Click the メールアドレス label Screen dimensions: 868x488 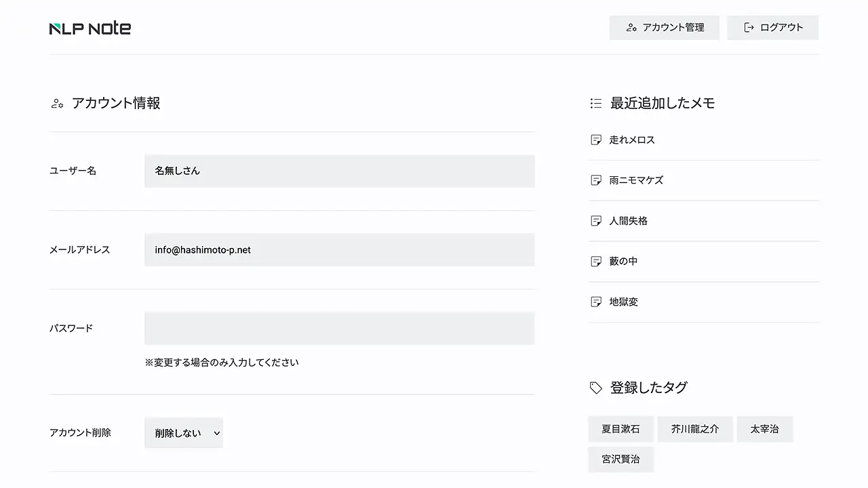79,249
